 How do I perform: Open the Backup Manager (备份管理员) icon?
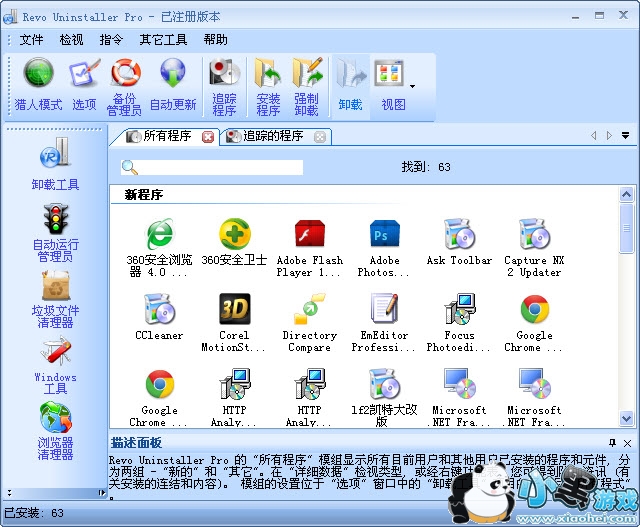(x=125, y=85)
